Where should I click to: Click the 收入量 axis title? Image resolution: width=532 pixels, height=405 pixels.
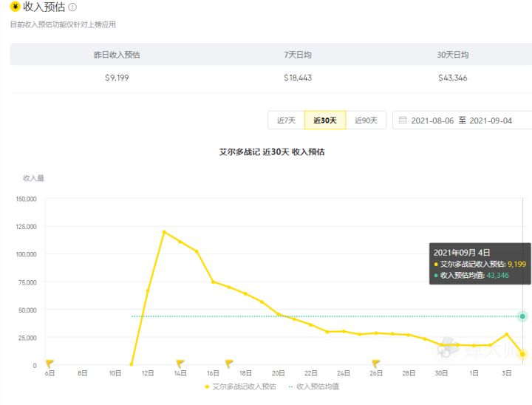[33, 178]
